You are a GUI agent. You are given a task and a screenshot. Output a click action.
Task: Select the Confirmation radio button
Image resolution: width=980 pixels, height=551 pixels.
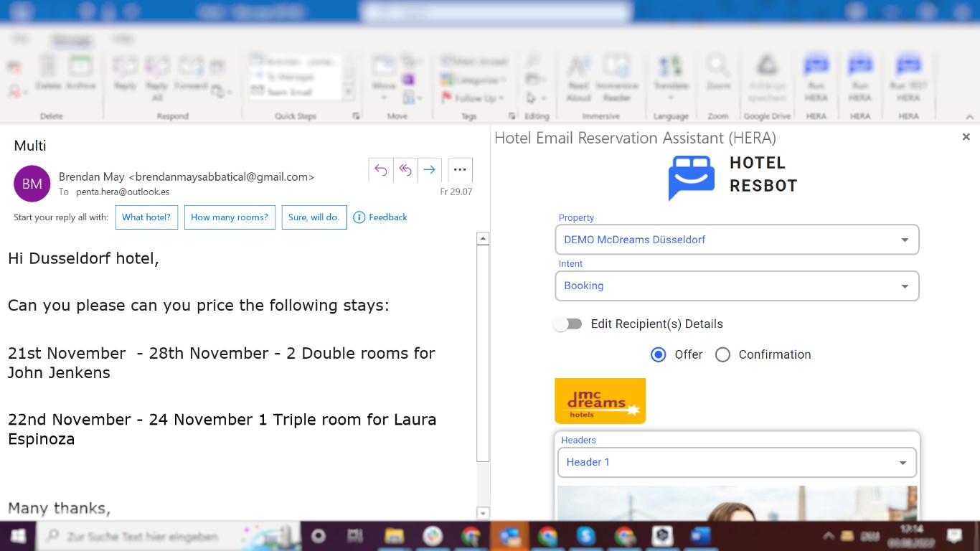coord(722,354)
